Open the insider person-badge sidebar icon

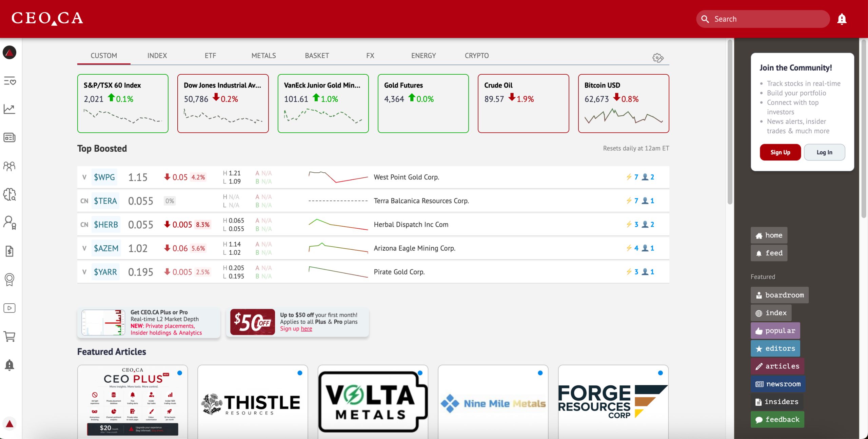point(9,223)
